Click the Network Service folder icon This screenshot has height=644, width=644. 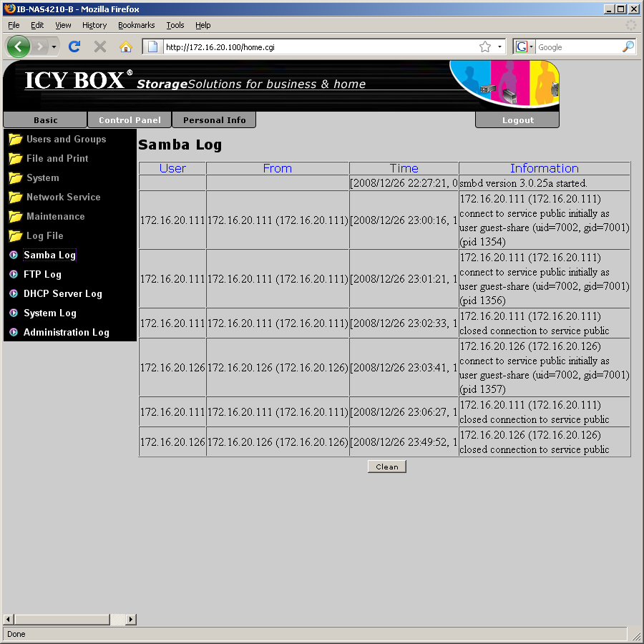tap(16, 197)
